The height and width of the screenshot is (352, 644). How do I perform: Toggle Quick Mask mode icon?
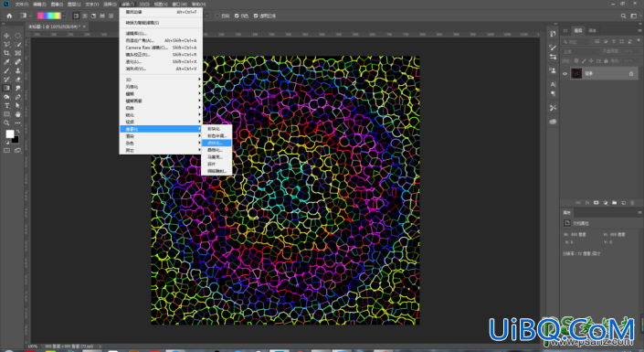tap(6, 151)
